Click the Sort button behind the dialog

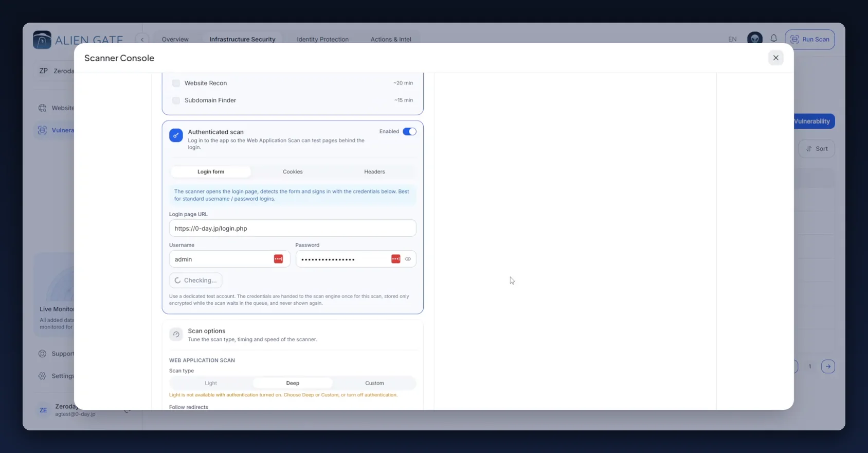click(x=817, y=149)
